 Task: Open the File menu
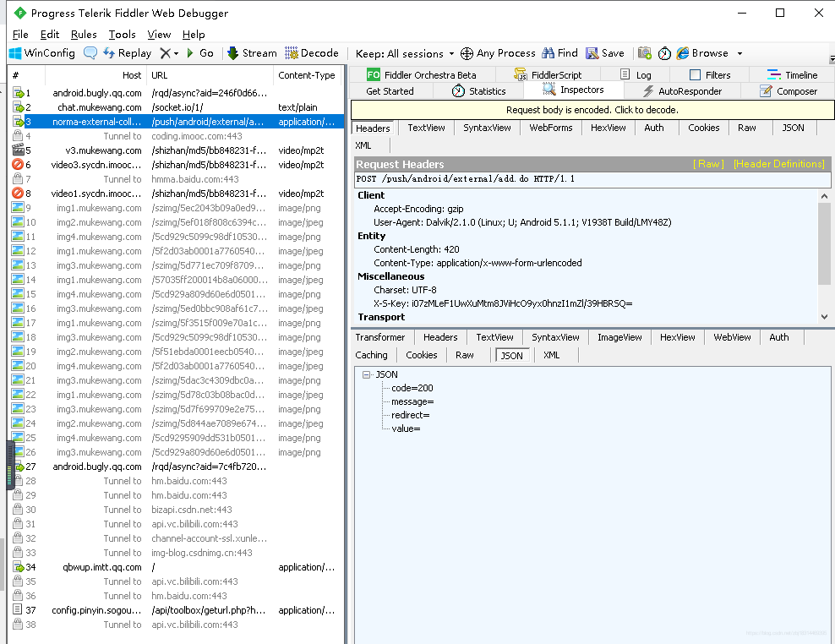click(20, 34)
